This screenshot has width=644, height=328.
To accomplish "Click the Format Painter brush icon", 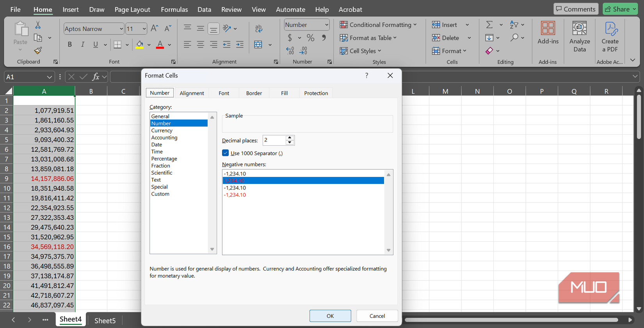I will click(x=38, y=50).
